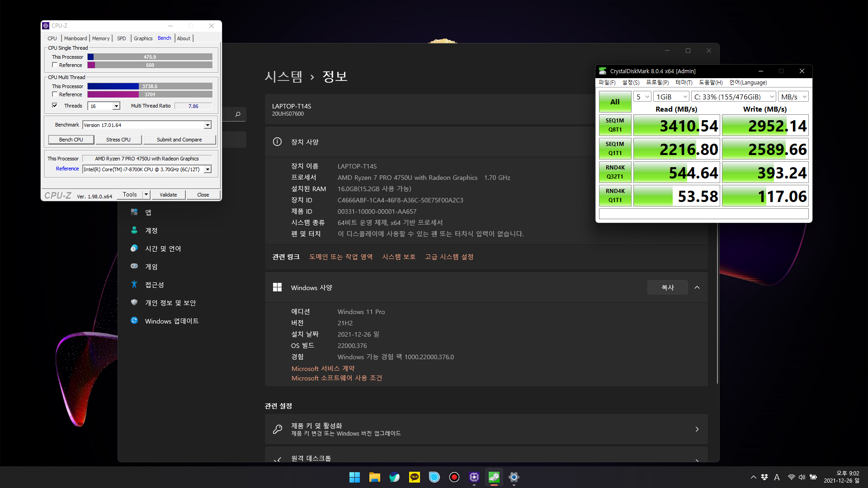
Task: Open 테마(T) menu in CrystalDiskMark
Action: coord(684,83)
